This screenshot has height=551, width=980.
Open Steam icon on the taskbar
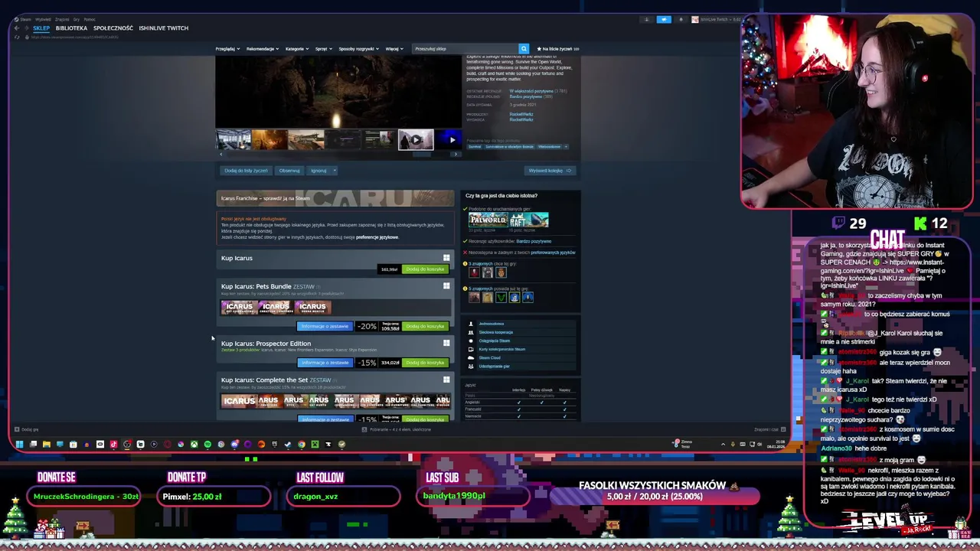(x=288, y=444)
